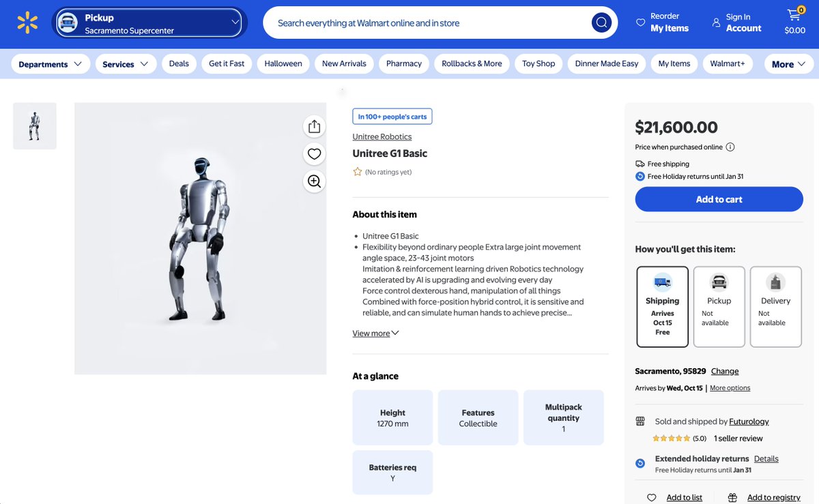Select the Shipping fulfillment option
Viewport: 819px width, 504px height.
pos(663,307)
